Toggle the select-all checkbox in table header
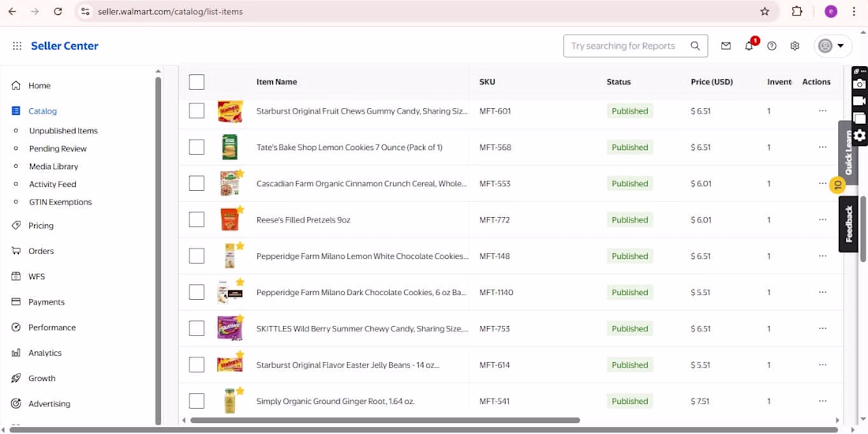Image resolution: width=868 pixels, height=434 pixels. tap(196, 82)
